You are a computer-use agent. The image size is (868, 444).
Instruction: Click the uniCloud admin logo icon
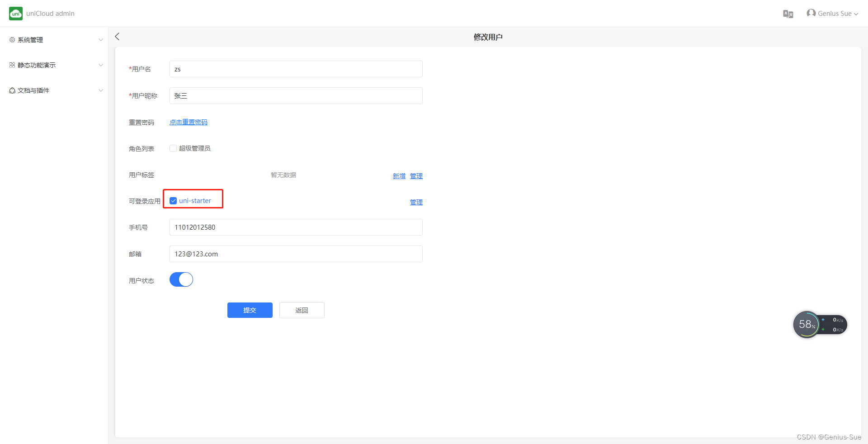[x=16, y=14]
